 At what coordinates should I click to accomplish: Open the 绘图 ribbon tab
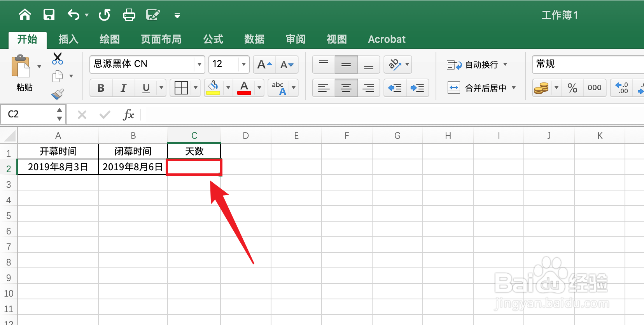[110, 39]
